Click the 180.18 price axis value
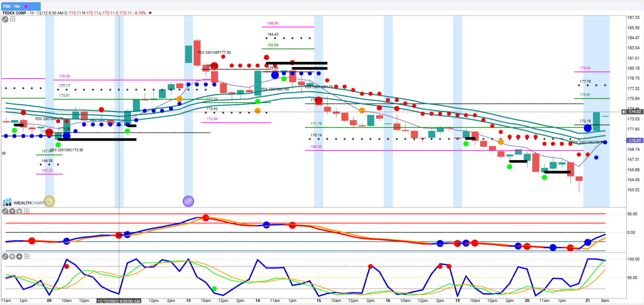The width and height of the screenshot is (644, 305). pyautogui.click(x=633, y=68)
